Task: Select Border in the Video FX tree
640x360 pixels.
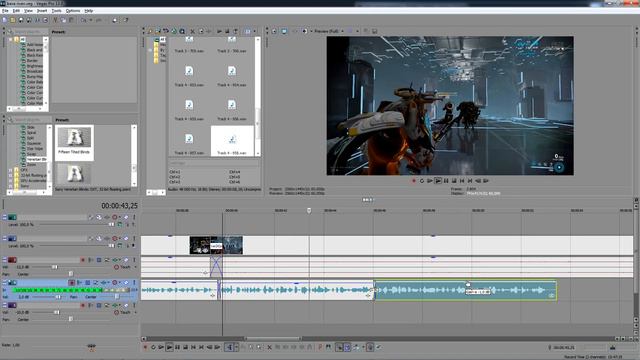Action: coord(32,60)
